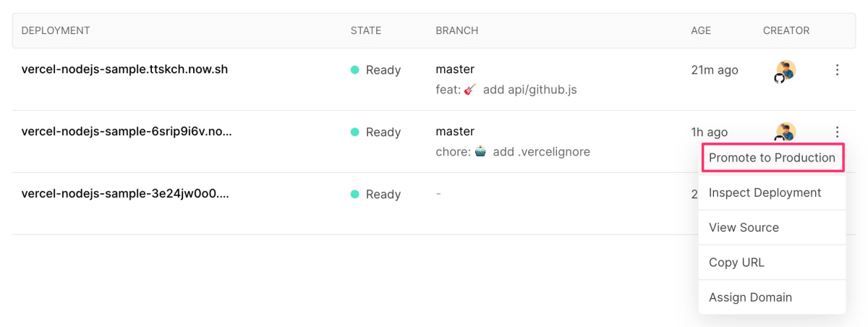Choose Copy URL from the dropdown menu
Screen dimensions: 868x327
pyautogui.click(x=772, y=262)
